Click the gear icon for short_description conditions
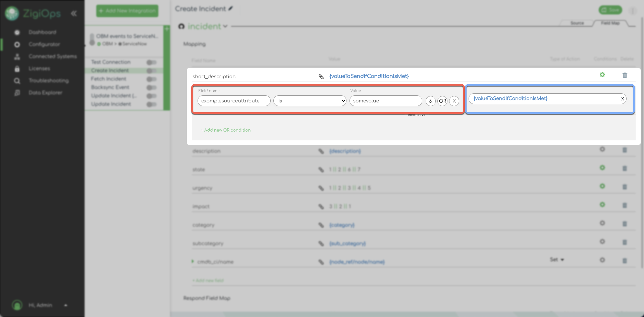Screen dimensions: 644x317 pos(602,75)
